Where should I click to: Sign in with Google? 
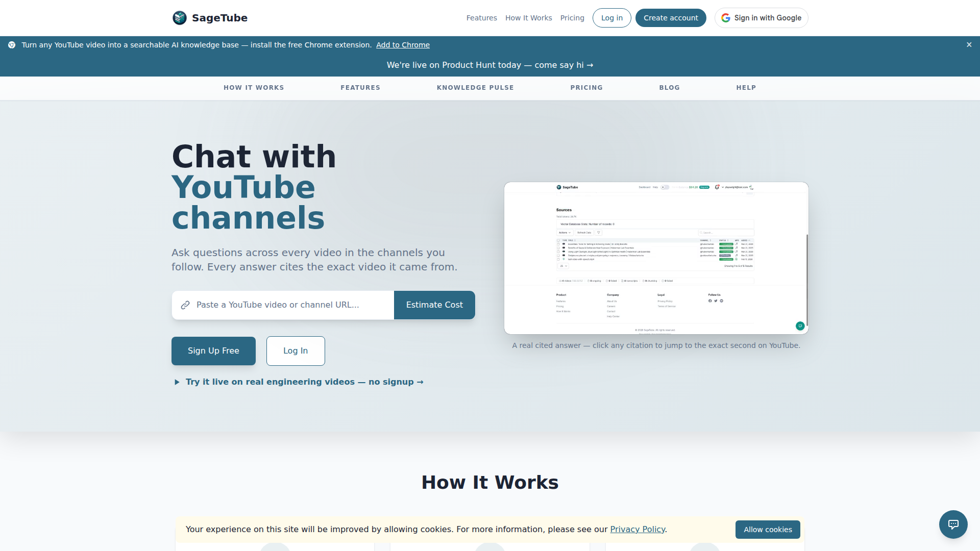(x=761, y=18)
